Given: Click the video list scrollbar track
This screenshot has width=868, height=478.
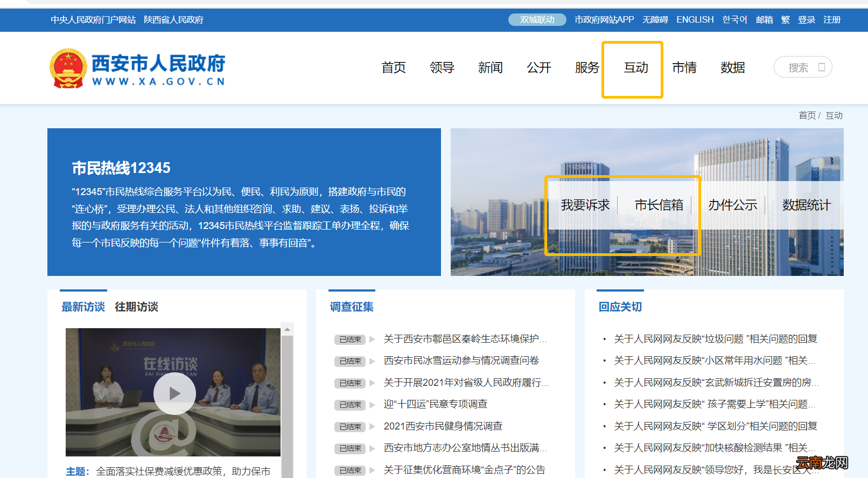Looking at the screenshot, I should click(x=288, y=406).
